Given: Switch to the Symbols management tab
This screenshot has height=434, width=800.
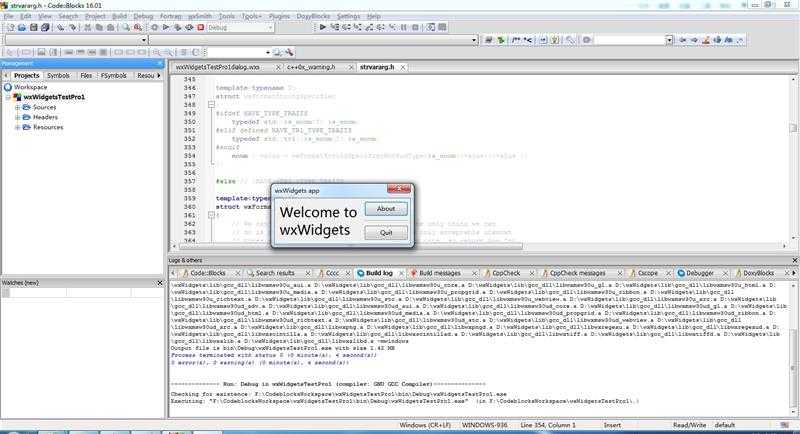Looking at the screenshot, I should tap(58, 75).
